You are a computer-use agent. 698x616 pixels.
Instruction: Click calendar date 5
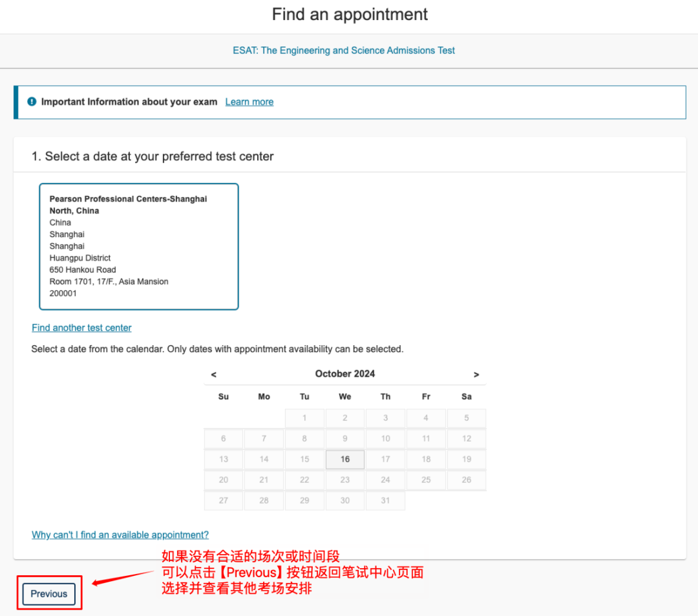click(467, 418)
